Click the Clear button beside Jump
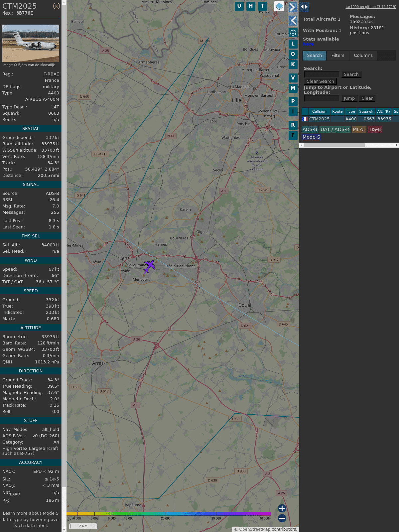 (367, 98)
